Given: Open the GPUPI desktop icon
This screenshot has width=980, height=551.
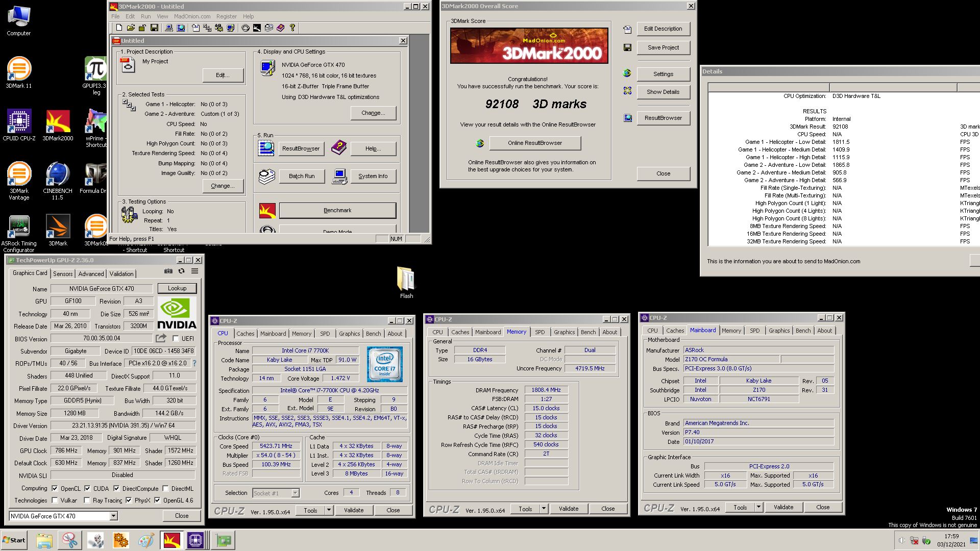Looking at the screenshot, I should 95,76.
